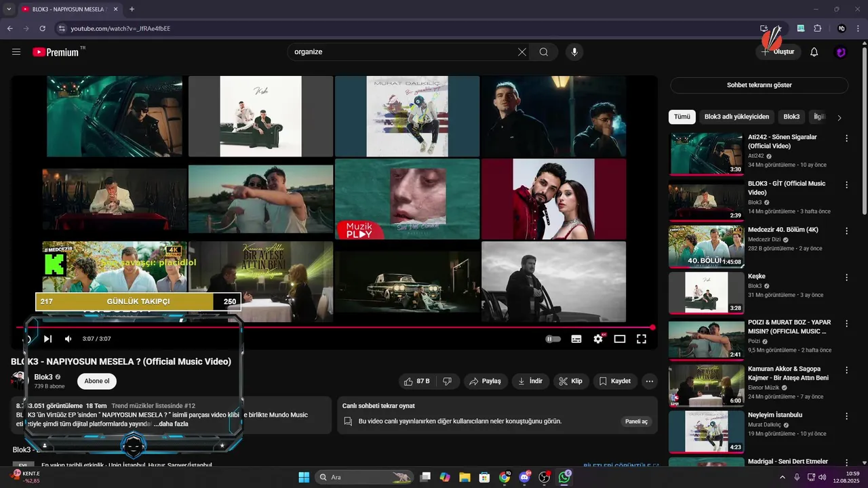Open BLOK3 - GİT (Official Music Video) title
The image size is (868, 488).
pos(787,188)
